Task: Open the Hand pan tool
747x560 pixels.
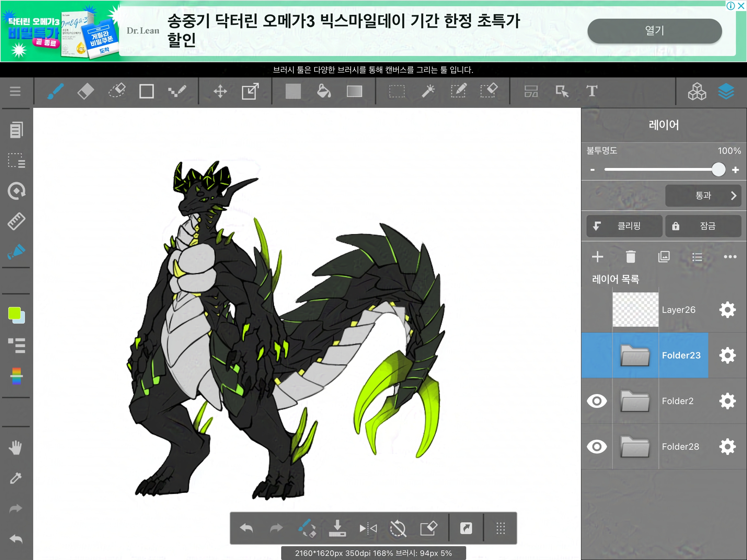Action: tap(16, 448)
